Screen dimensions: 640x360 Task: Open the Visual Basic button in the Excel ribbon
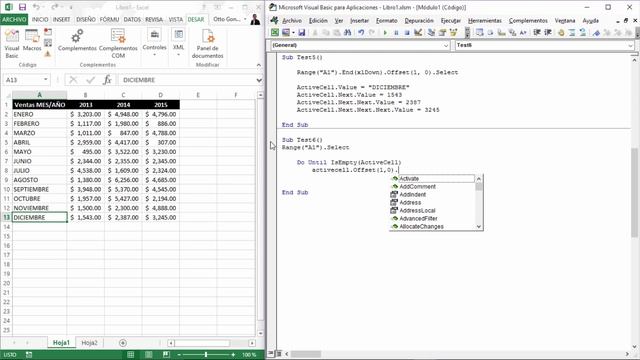[x=12, y=44]
